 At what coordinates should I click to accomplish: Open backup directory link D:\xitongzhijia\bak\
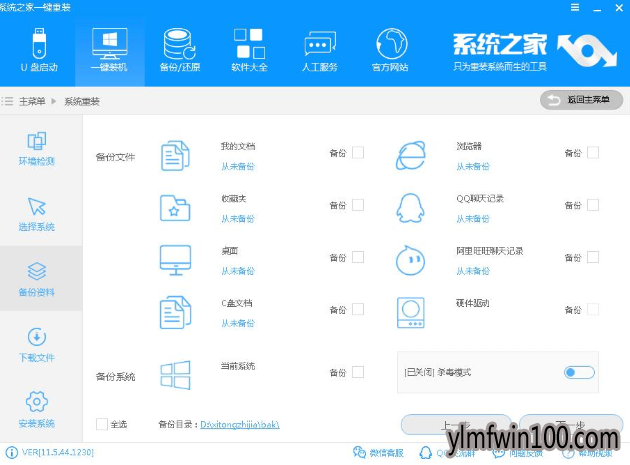240,424
